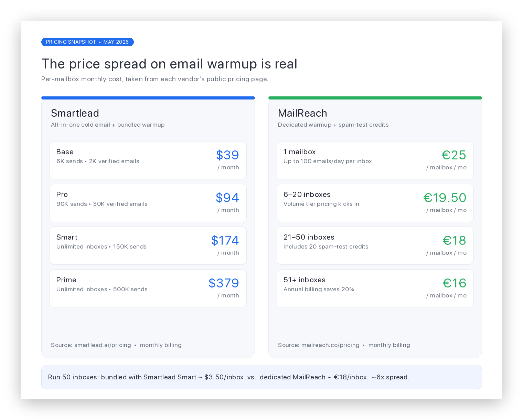
Task: Select the "51+ inboxes" tier name
Action: tap(305, 280)
